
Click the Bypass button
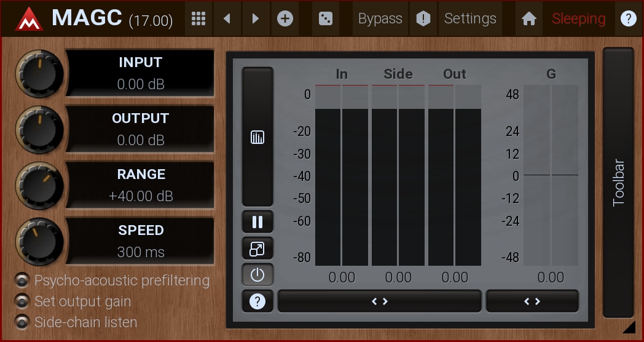click(x=380, y=18)
